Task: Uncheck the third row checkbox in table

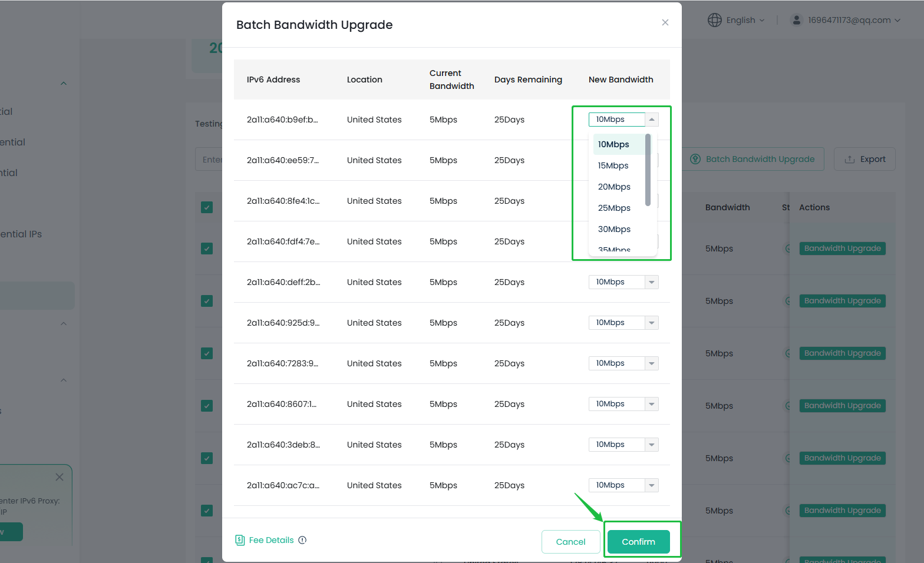Action: [207, 353]
